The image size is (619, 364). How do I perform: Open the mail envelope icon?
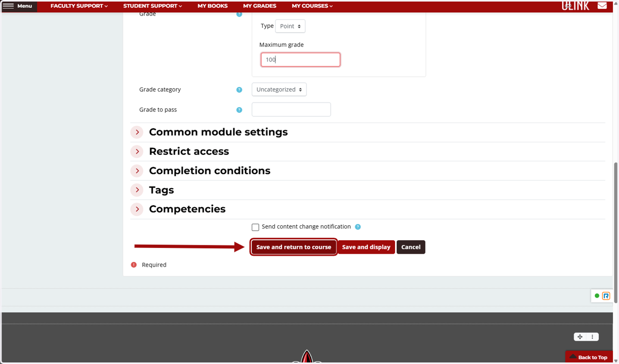coord(602,6)
